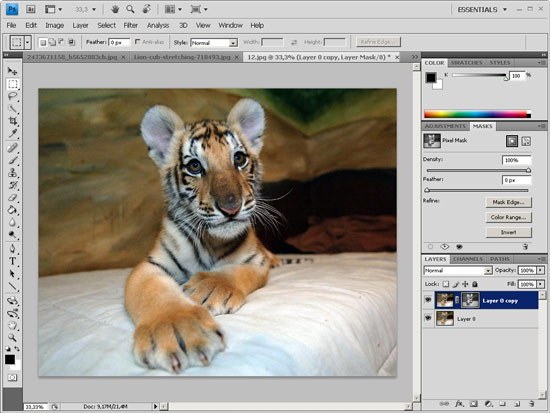This screenshot has width=550, height=413.
Task: Click the Invert button in Masks panel
Action: [x=508, y=232]
